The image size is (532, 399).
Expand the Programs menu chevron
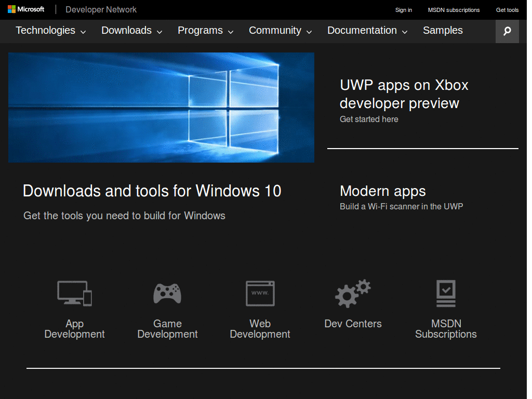tap(232, 32)
